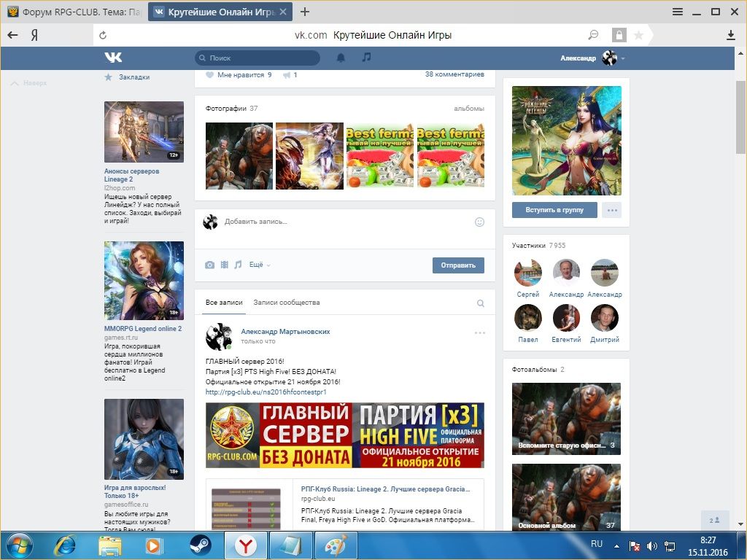747x560 pixels.
Task: Close the Крутейшие Онлайн Игры tab
Action: tap(283, 12)
